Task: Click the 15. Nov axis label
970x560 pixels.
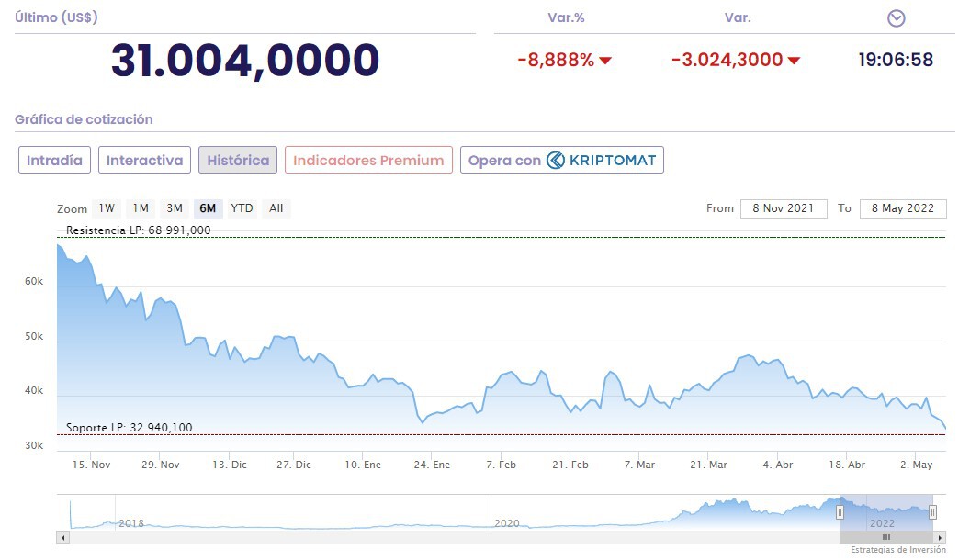Action: coord(91,465)
